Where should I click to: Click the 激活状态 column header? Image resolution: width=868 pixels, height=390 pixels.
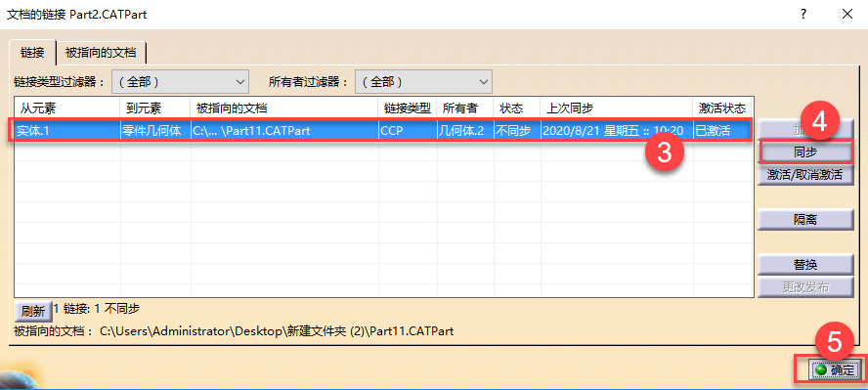click(722, 108)
